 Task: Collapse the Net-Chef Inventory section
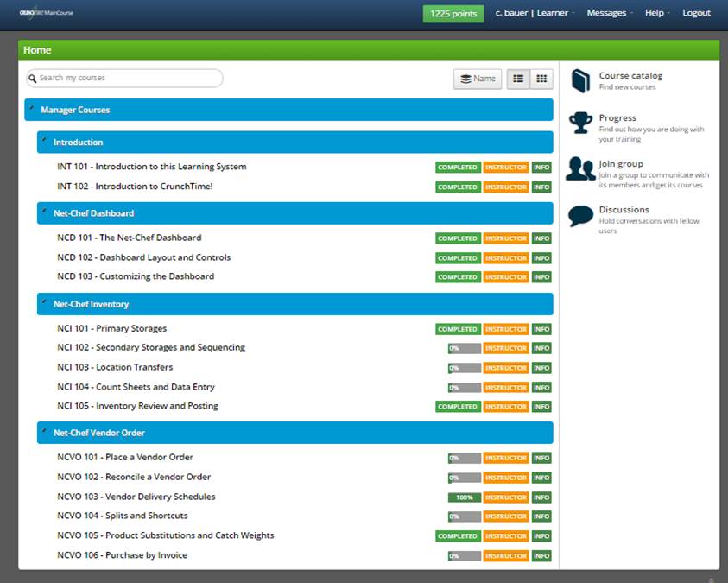45,302
